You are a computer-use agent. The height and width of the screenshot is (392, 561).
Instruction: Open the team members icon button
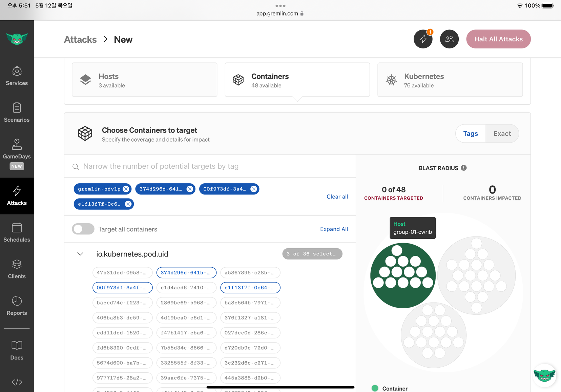(x=449, y=39)
